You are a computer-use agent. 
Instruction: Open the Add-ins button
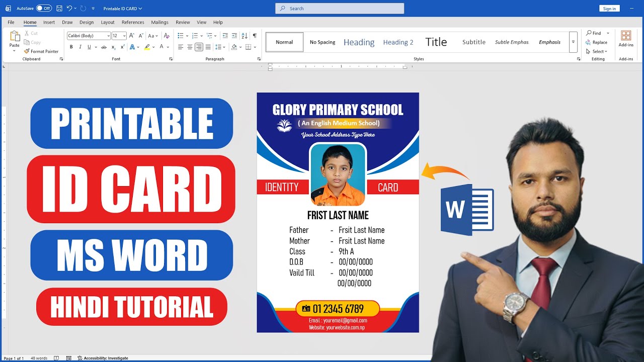[x=626, y=38]
